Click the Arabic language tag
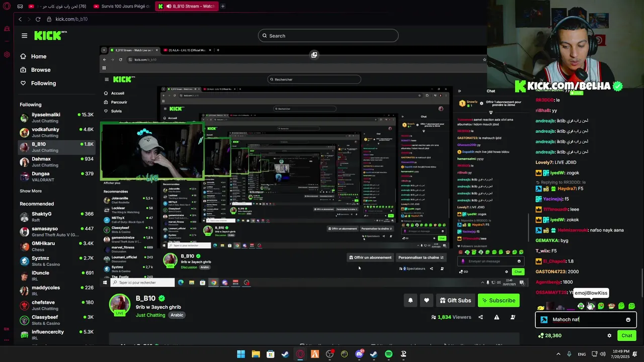Screen dimensions: 644x362 coord(177,315)
